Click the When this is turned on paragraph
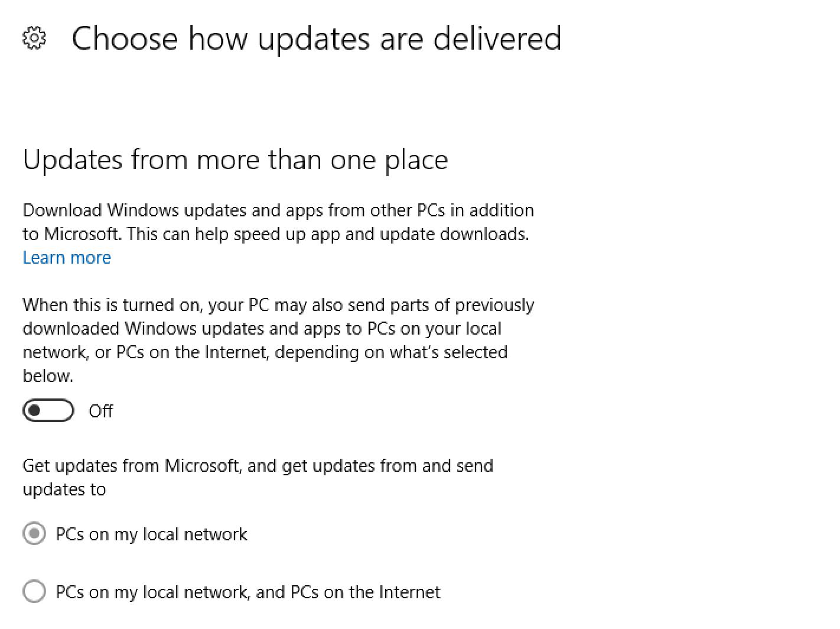The height and width of the screenshot is (629, 840). 278,341
